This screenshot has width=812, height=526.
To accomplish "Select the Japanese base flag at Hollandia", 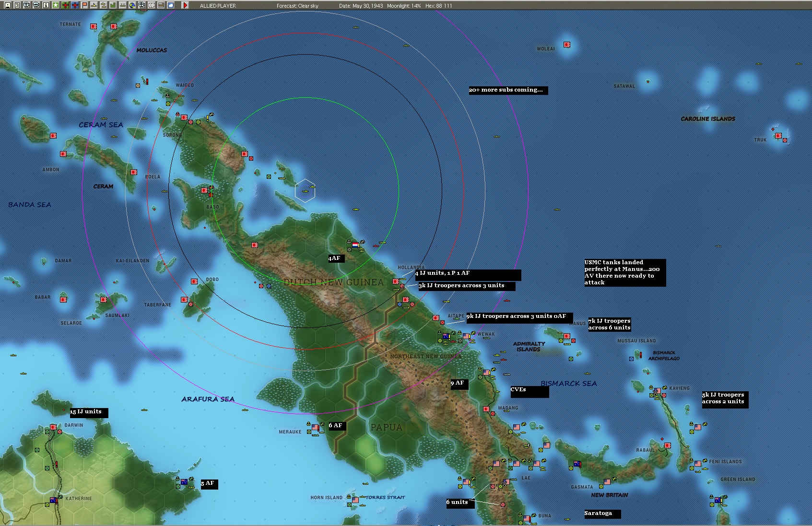I will (396, 281).
